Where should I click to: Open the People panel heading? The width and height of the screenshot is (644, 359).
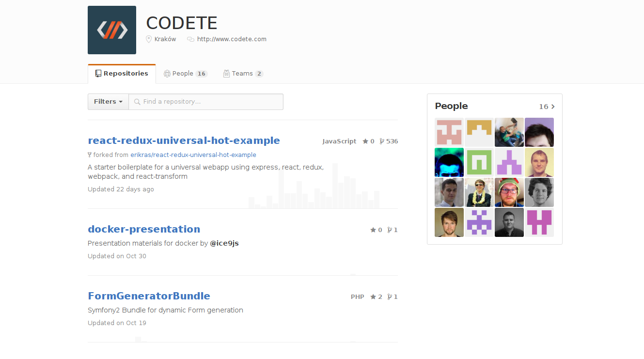tap(451, 106)
